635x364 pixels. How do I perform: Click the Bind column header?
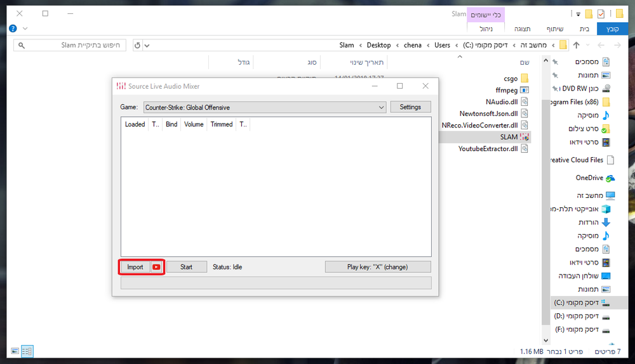tap(171, 124)
